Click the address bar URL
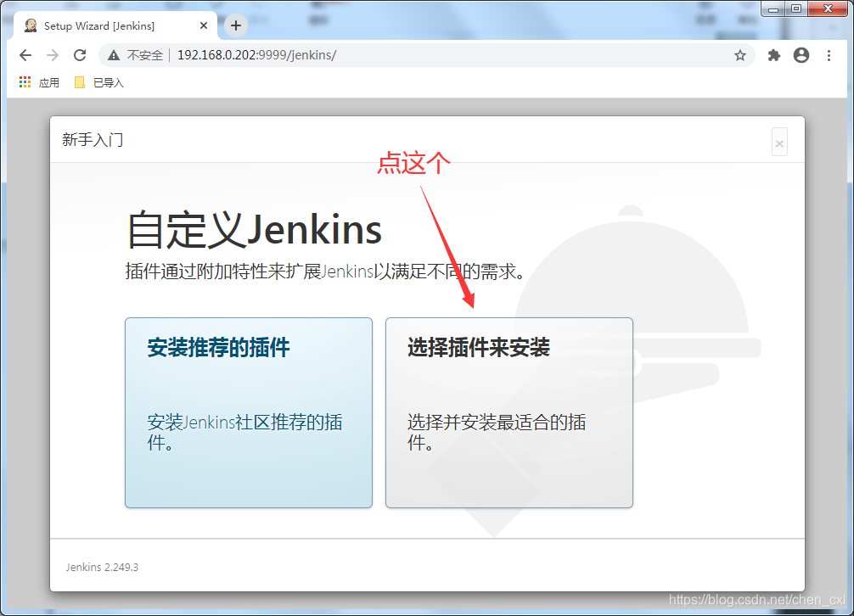Screen dimensions: 854x616 click(x=256, y=55)
